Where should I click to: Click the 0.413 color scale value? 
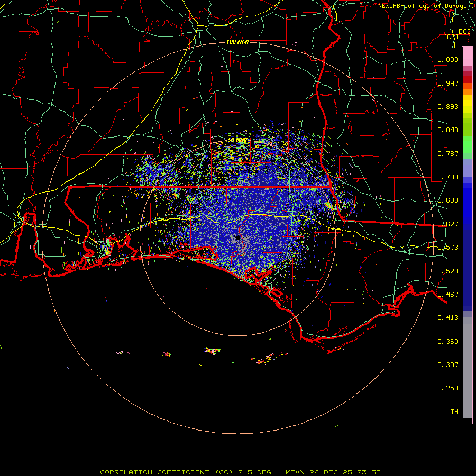click(448, 318)
